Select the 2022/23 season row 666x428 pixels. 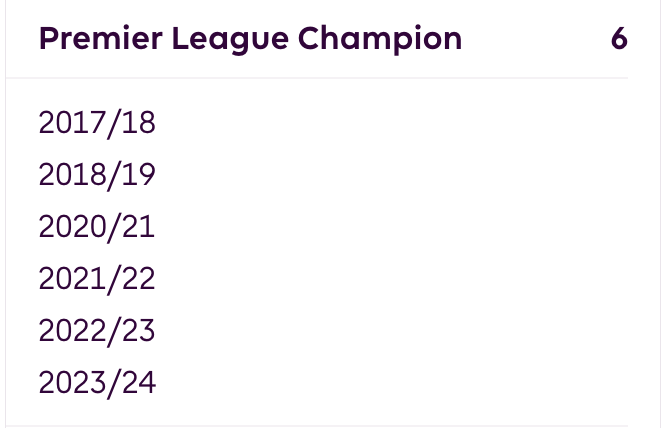[97, 331]
